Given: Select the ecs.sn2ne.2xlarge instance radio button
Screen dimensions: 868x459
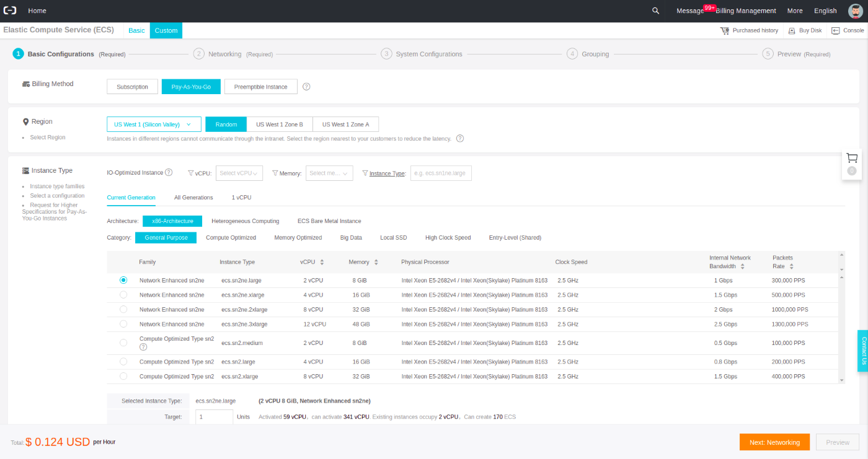Looking at the screenshot, I should pyautogui.click(x=123, y=309).
